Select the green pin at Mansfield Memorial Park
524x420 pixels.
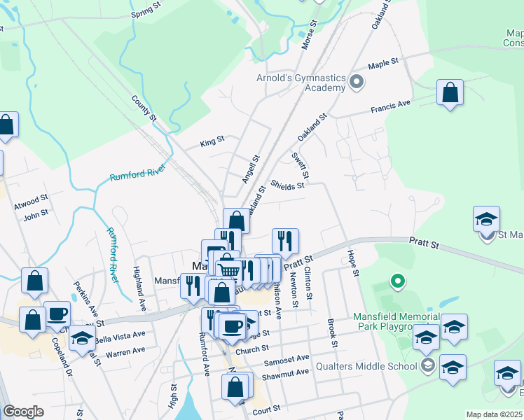pyautogui.click(x=398, y=282)
